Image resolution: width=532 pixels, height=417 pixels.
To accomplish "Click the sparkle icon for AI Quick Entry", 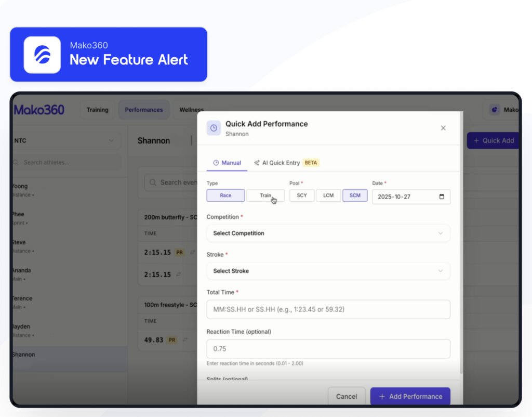I will [x=257, y=163].
